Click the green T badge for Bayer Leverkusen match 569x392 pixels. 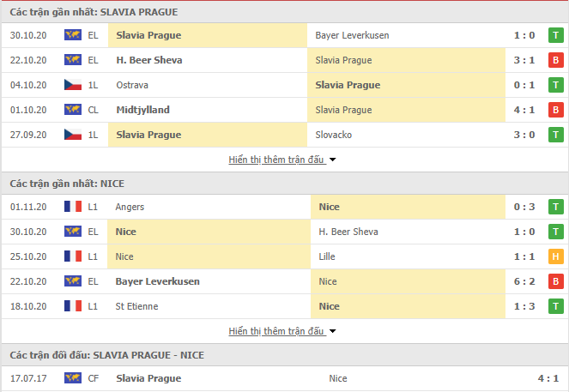click(555, 35)
